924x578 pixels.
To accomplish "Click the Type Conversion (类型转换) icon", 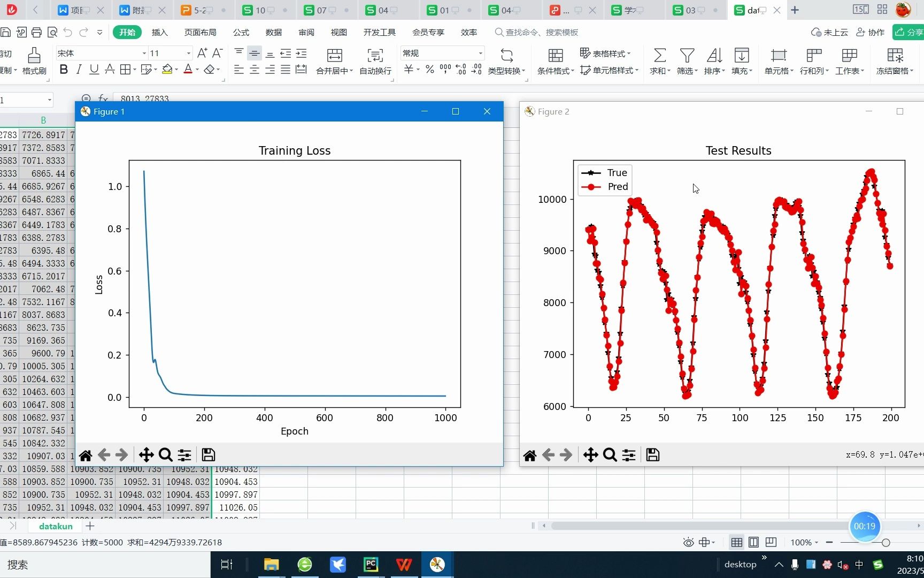I will 506,55.
